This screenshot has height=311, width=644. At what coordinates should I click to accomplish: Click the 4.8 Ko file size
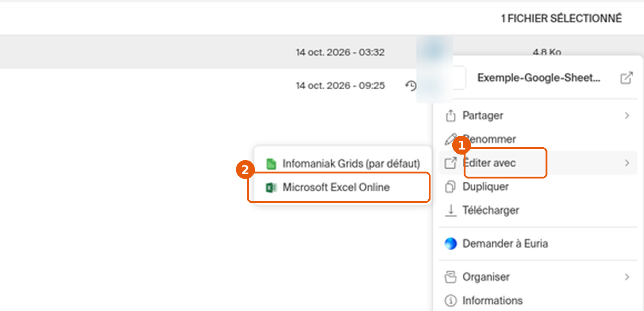coord(546,52)
